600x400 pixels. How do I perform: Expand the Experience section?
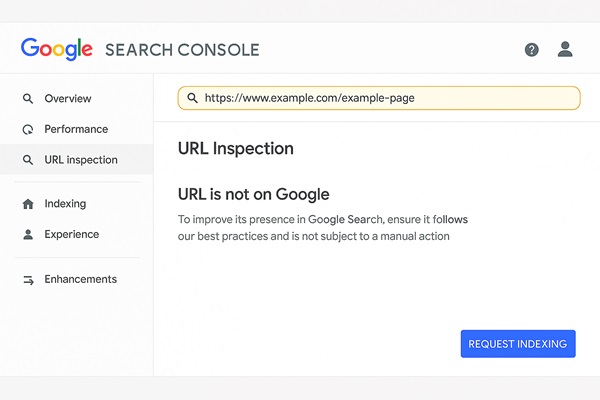pos(71,234)
